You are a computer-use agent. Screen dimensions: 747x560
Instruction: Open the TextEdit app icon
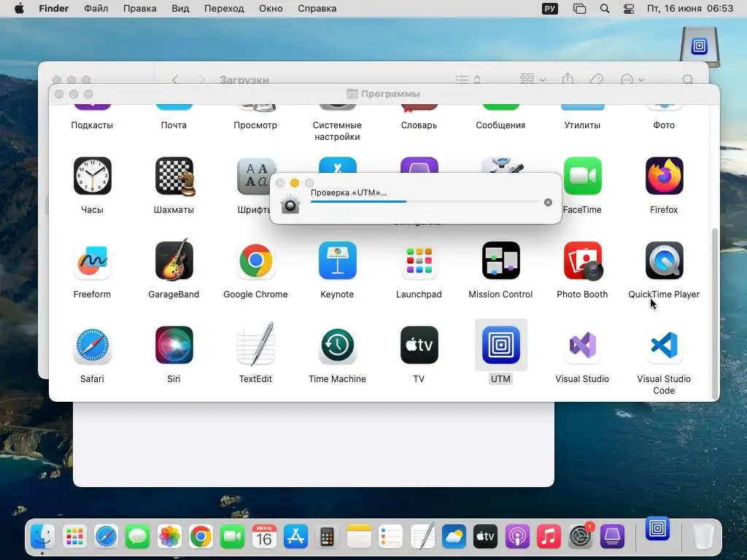[x=256, y=344]
